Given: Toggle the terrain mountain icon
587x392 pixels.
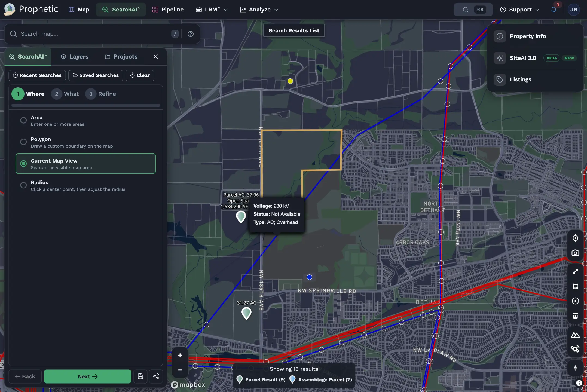Looking at the screenshot, I should pyautogui.click(x=575, y=335).
